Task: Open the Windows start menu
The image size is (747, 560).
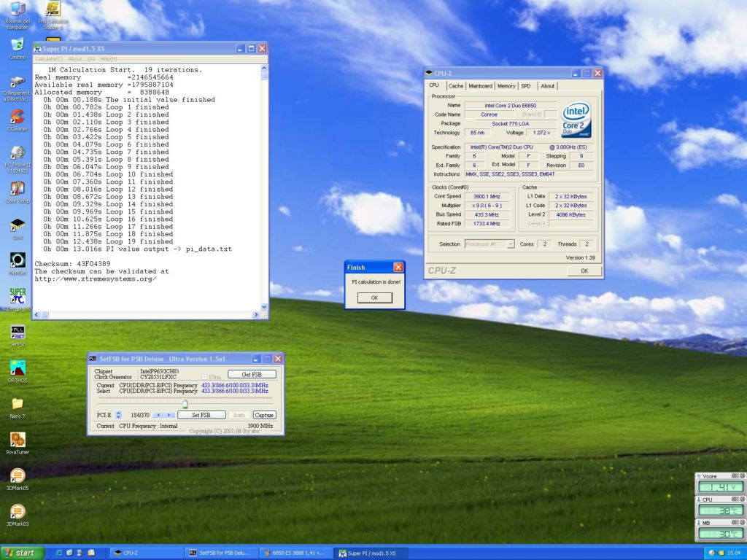Action: point(22,553)
